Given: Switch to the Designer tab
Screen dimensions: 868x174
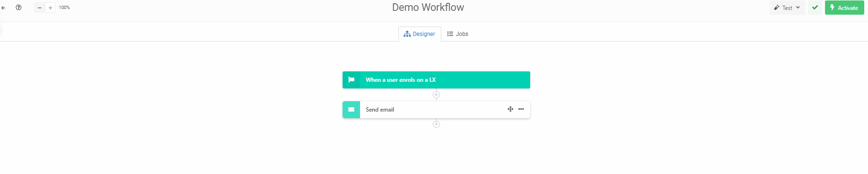Looking at the screenshot, I should 420,34.
